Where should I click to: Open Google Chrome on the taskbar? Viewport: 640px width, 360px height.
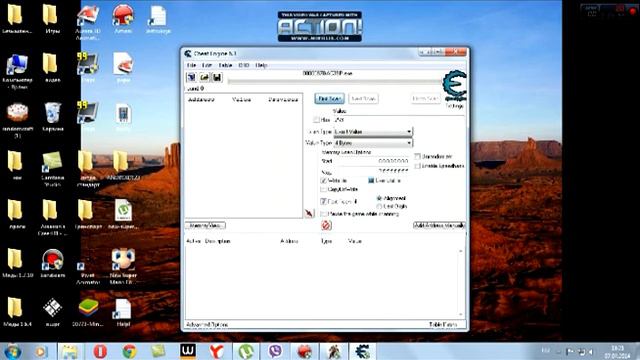(129, 351)
